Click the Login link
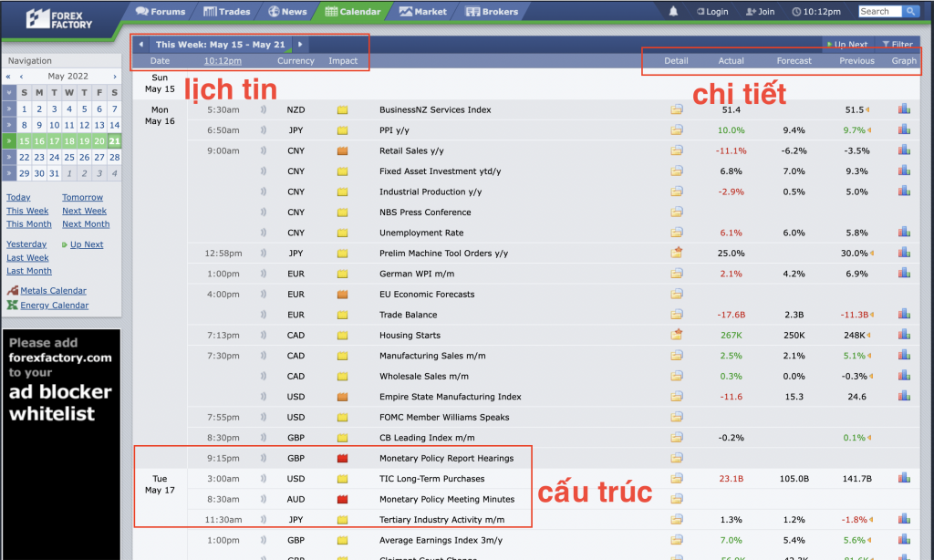Image resolution: width=934 pixels, height=560 pixels. coord(712,11)
